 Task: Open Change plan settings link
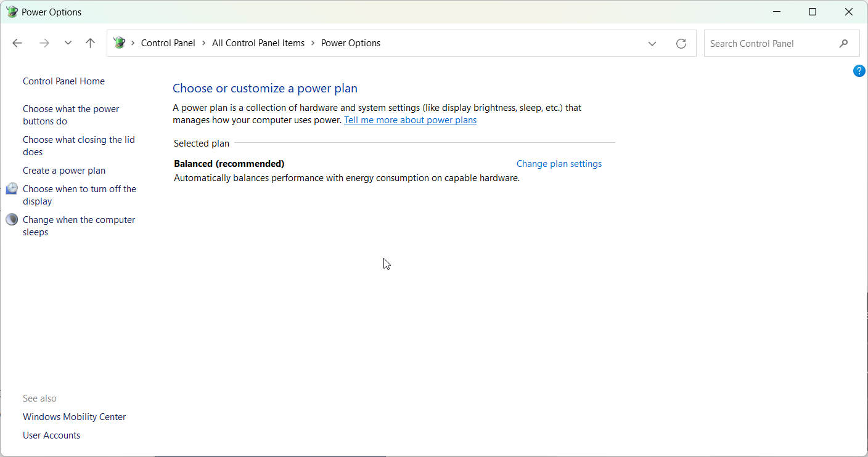coord(559,164)
